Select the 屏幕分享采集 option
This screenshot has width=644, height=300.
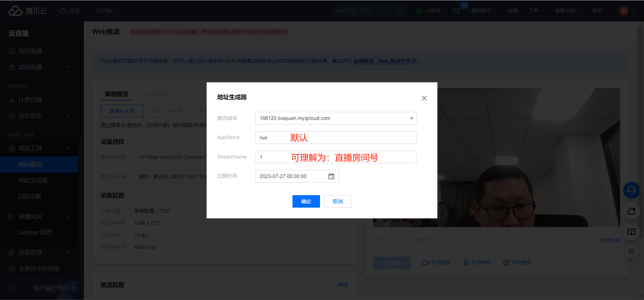coord(167,111)
